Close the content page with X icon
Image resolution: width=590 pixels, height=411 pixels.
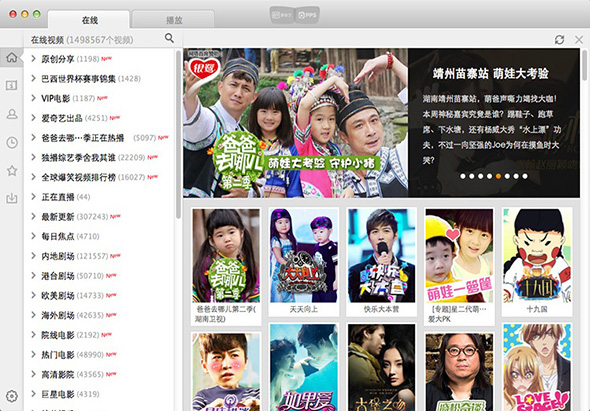coord(579,40)
